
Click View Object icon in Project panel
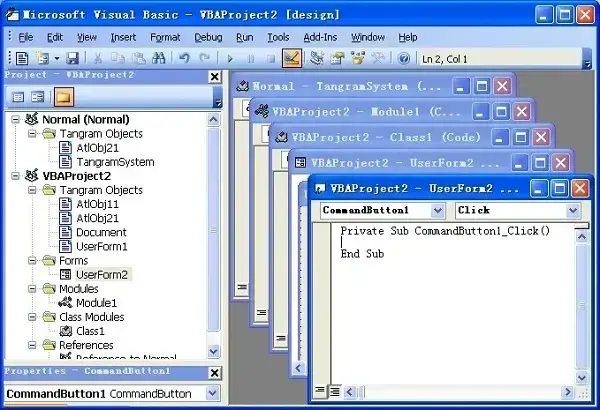coord(38,97)
